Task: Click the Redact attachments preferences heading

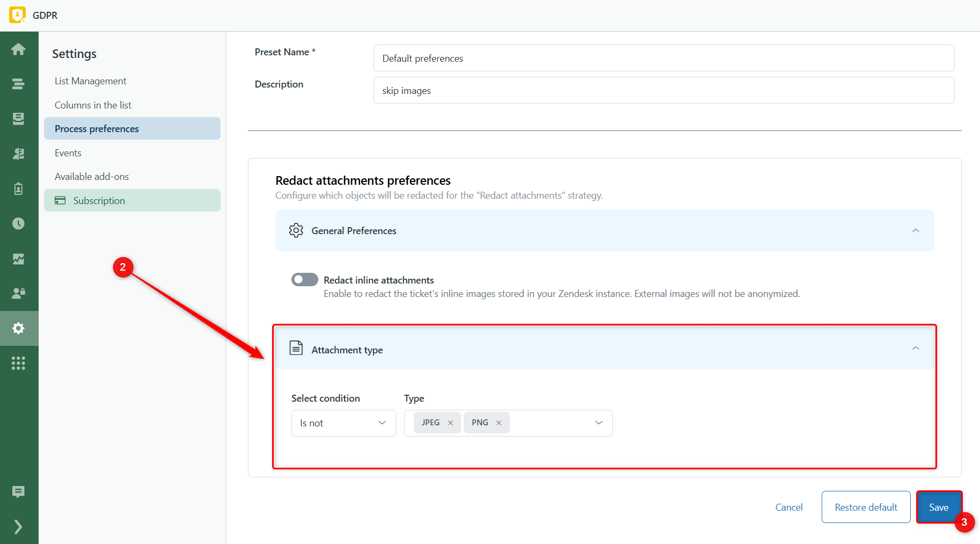Action: pos(363,180)
